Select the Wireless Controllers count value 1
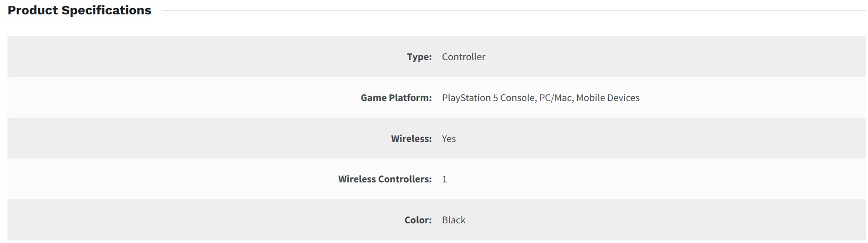 tap(445, 180)
